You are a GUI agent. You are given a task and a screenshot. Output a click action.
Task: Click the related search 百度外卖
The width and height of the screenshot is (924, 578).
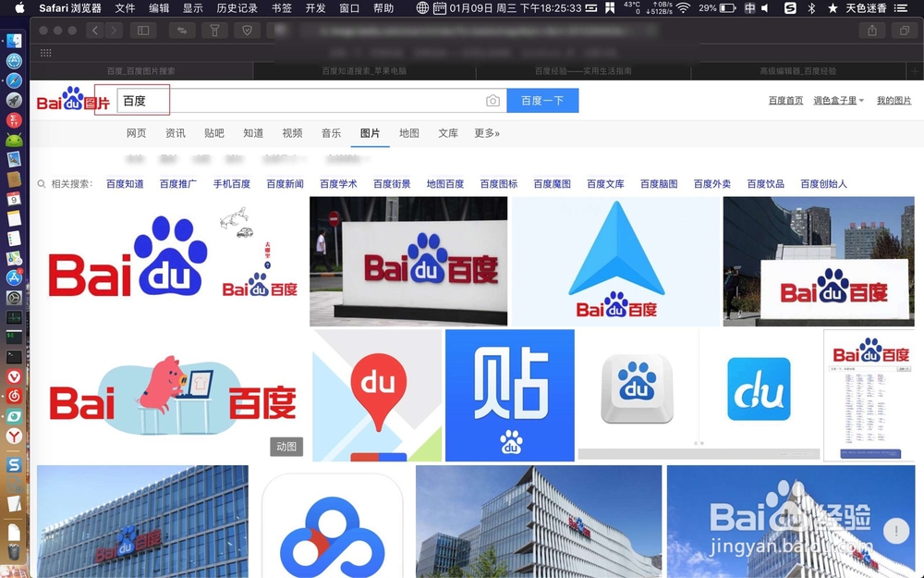[x=711, y=184]
